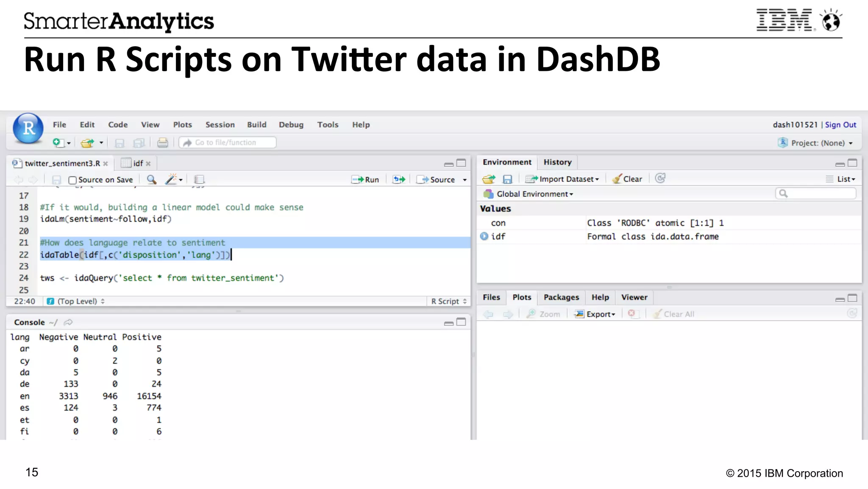Screen dimensions: 868x489
Task: Switch to the Files tab
Action: coord(491,297)
